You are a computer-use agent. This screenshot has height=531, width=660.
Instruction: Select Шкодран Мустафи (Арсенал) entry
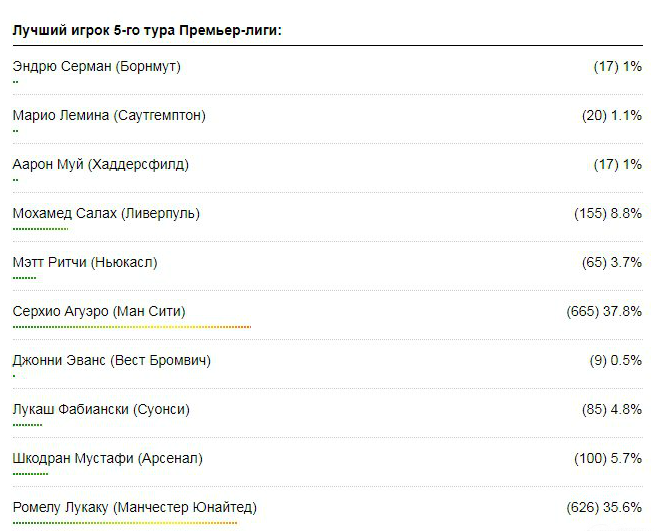[x=108, y=458]
